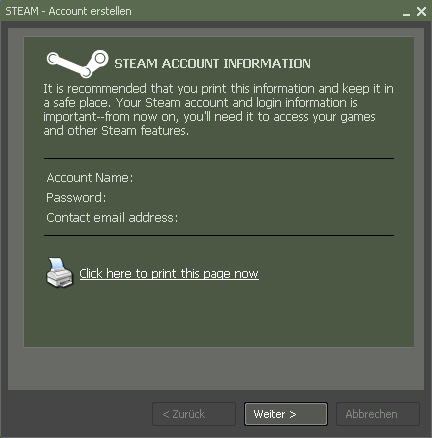The width and height of the screenshot is (432, 438).
Task: Continue with the Weiter button
Action: 286,414
